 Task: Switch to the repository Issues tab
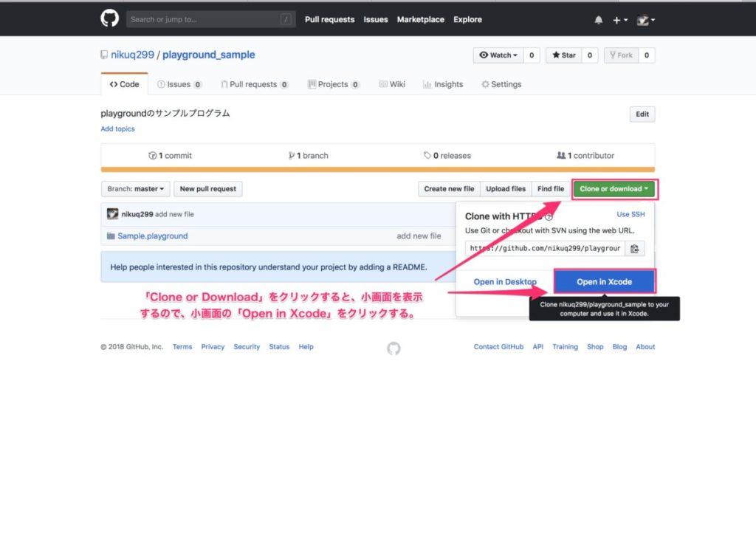(179, 84)
